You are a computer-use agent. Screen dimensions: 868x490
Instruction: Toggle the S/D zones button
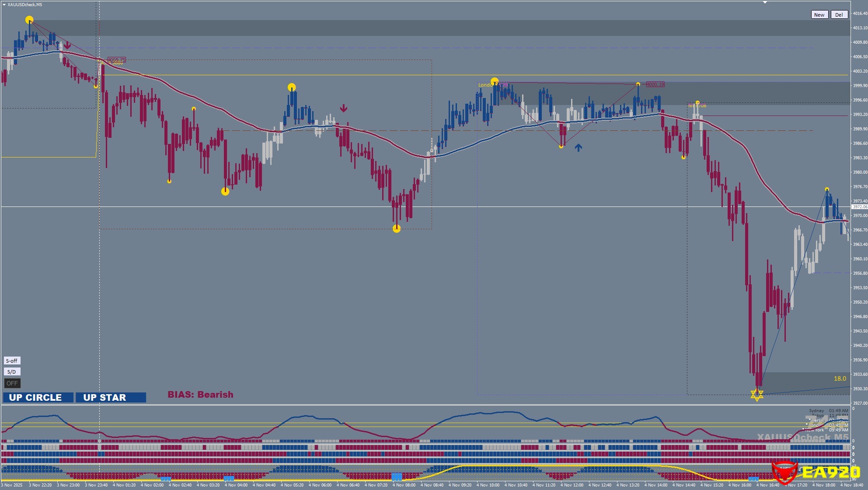pyautogui.click(x=12, y=371)
